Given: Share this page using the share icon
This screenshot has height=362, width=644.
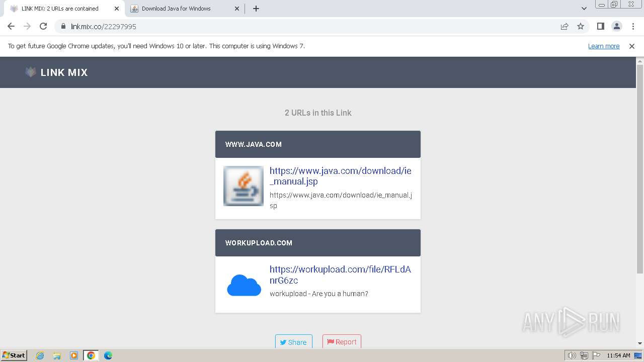Looking at the screenshot, I should click(565, 26).
